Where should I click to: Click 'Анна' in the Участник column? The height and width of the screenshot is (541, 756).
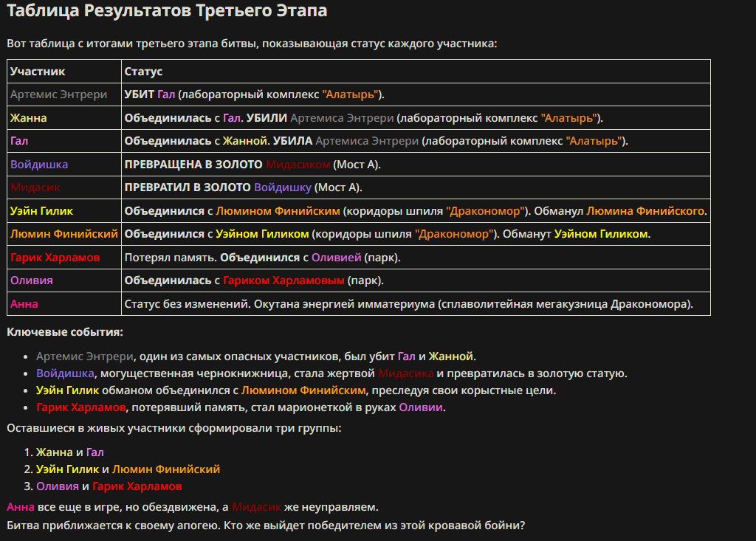(x=24, y=304)
